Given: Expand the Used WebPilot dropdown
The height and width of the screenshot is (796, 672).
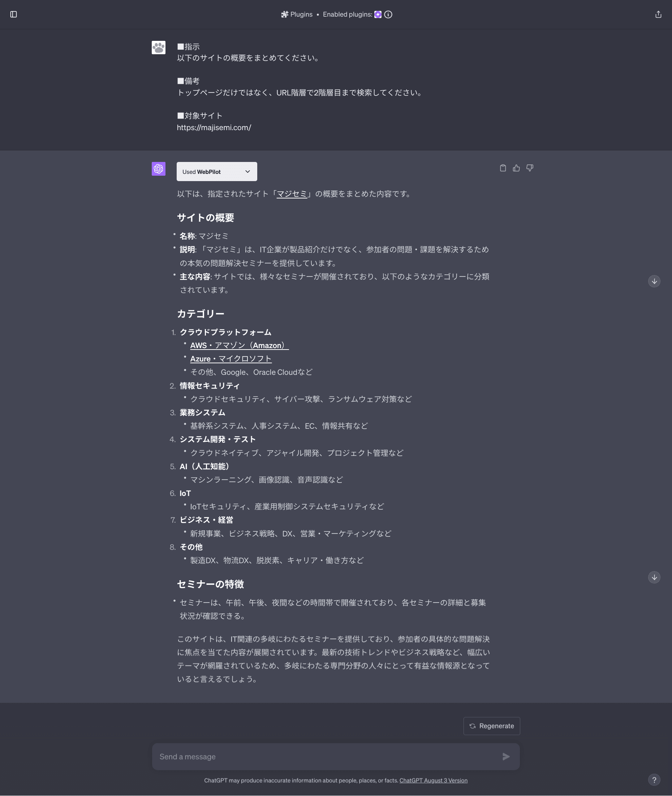Looking at the screenshot, I should pyautogui.click(x=217, y=172).
